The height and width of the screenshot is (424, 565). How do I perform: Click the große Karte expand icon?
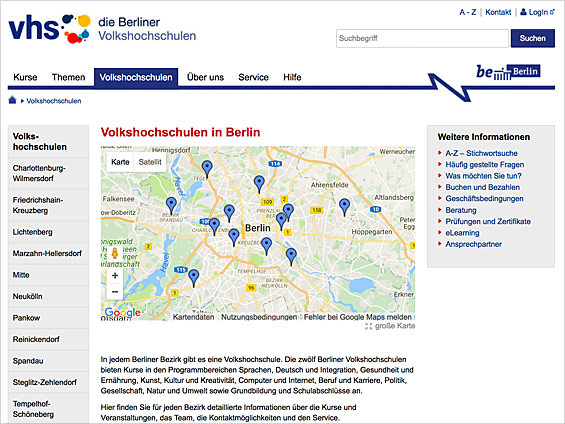[x=368, y=326]
